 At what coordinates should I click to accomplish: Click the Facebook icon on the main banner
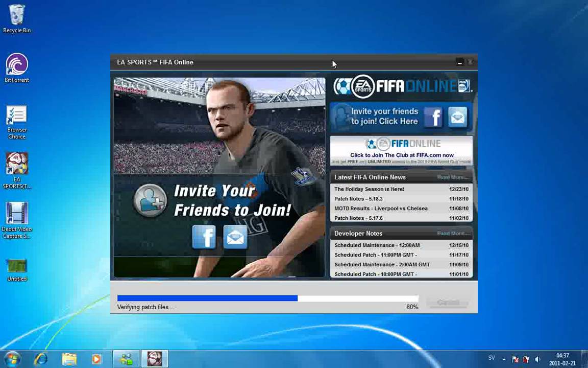[204, 237]
